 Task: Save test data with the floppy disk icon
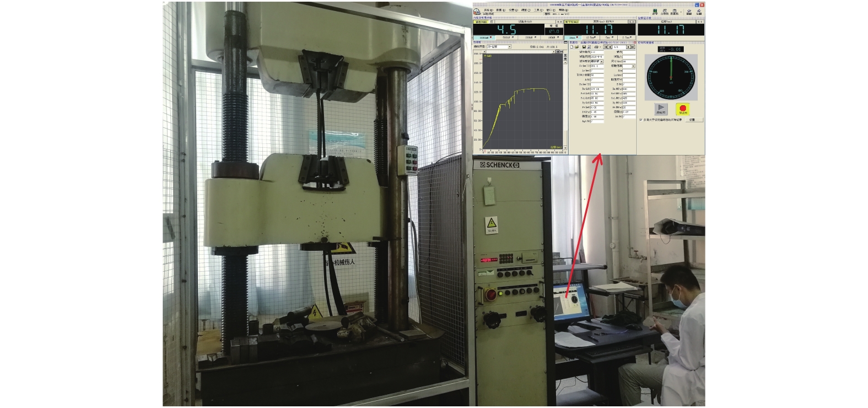(x=584, y=47)
